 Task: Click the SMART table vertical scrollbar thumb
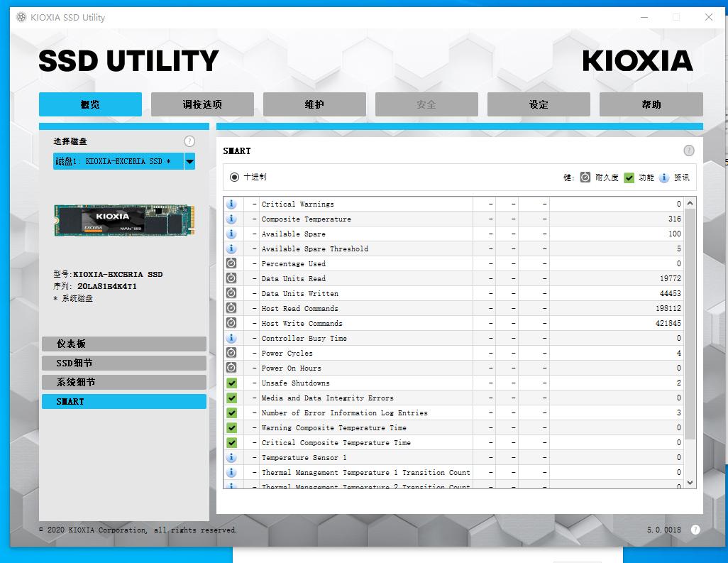click(x=690, y=324)
